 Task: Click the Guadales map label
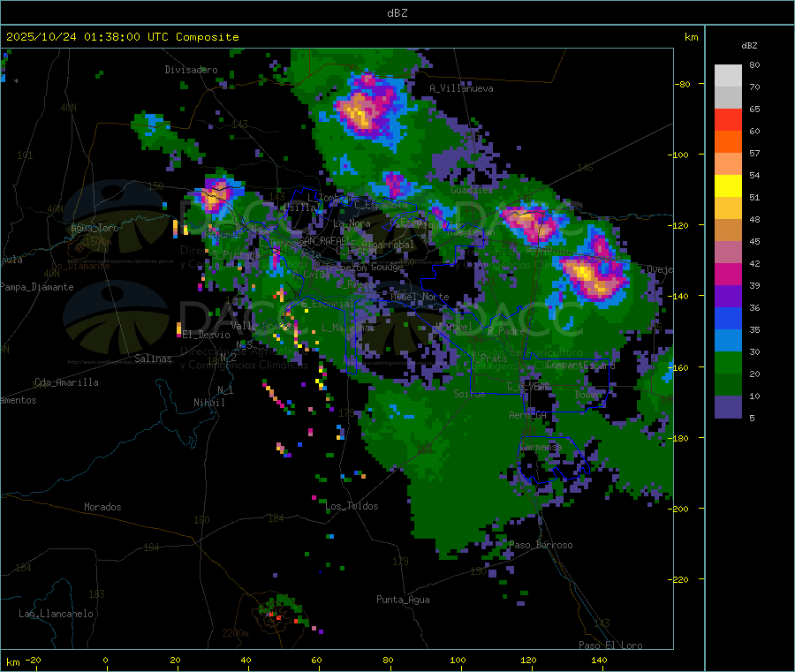click(472, 190)
